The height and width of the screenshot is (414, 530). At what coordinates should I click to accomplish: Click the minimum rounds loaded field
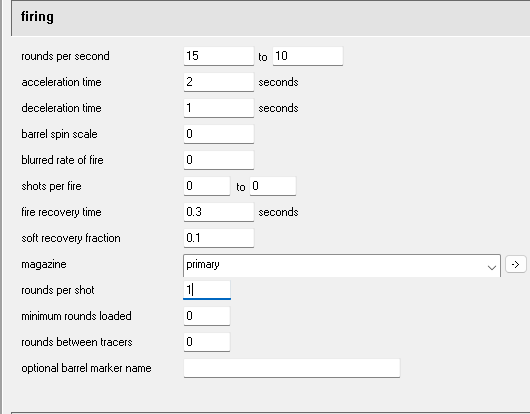pyautogui.click(x=207, y=316)
